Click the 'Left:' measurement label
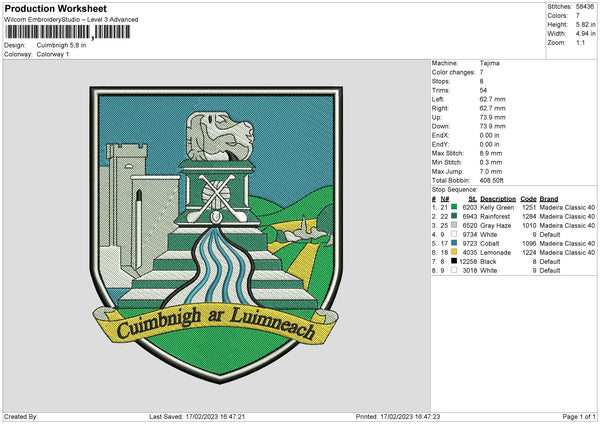Viewport: 600px width, 424px height. pos(438,99)
